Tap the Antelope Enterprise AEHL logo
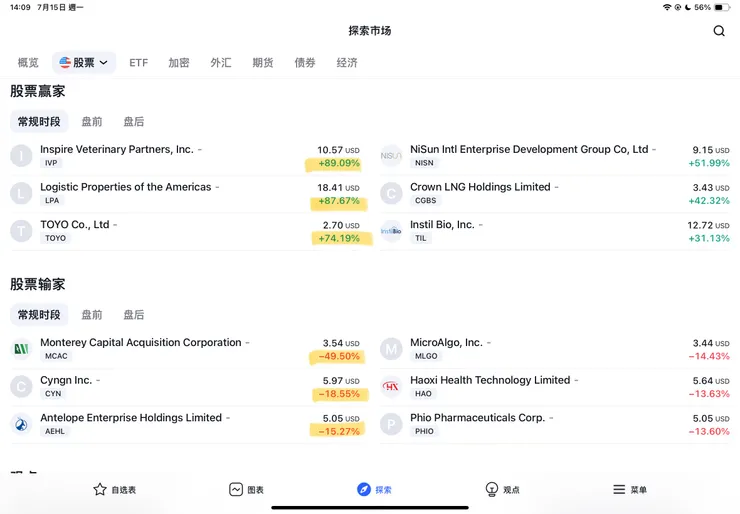The width and height of the screenshot is (740, 514). tap(21, 424)
